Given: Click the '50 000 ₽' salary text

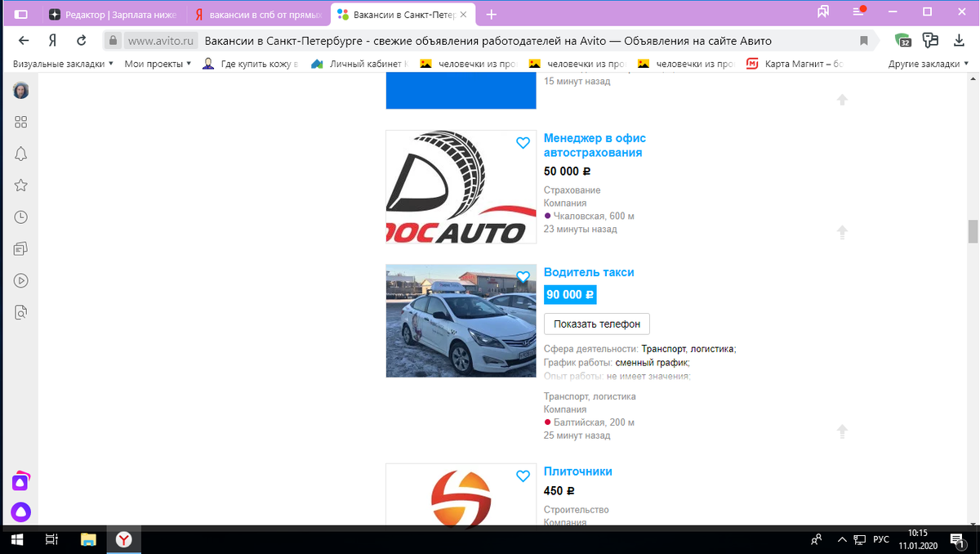Looking at the screenshot, I should pyautogui.click(x=568, y=172).
